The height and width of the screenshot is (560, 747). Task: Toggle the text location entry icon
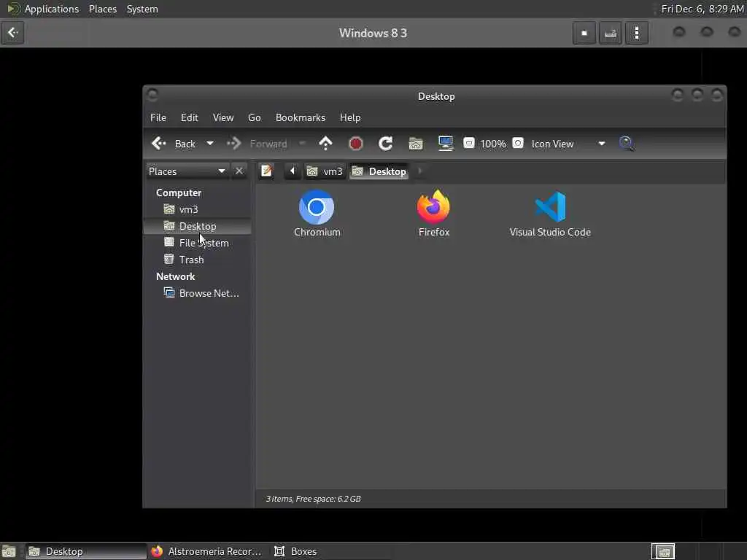pos(266,171)
